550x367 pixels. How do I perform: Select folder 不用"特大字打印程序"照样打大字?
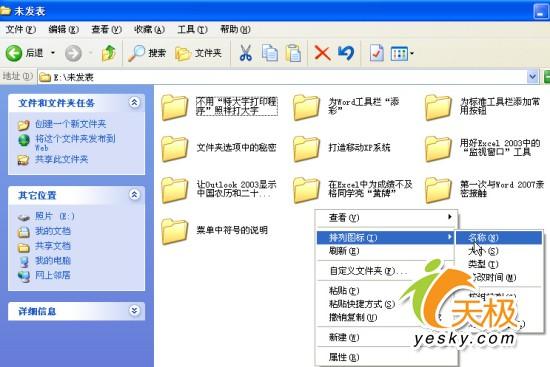[x=220, y=107]
